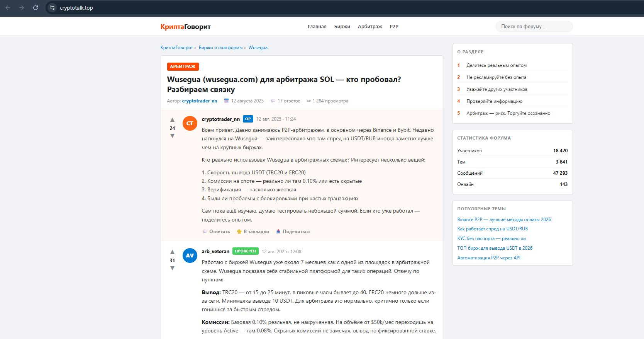Open the P2P navigation item
Screen dimensions: 644x339
[x=394, y=27]
